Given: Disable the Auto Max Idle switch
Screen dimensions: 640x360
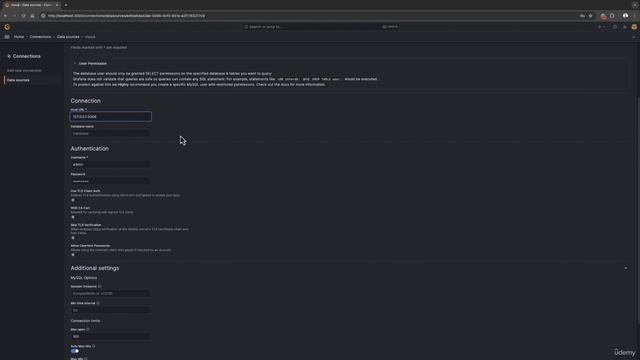Looking at the screenshot, I should (75, 351).
